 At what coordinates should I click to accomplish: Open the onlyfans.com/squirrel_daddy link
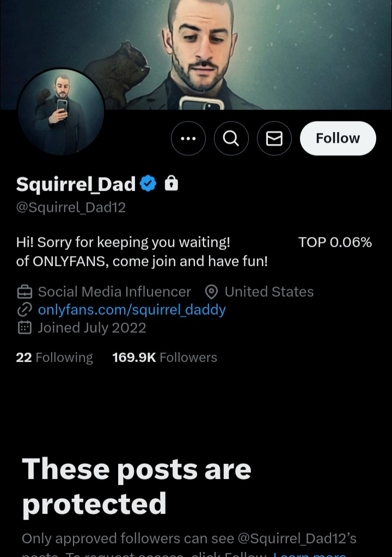click(132, 310)
